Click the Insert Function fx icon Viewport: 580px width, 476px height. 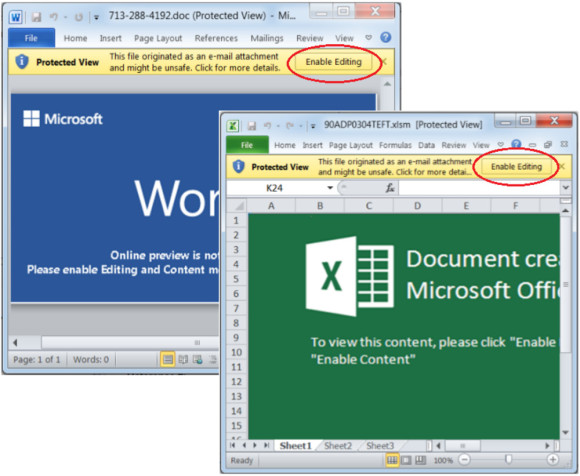(x=390, y=188)
